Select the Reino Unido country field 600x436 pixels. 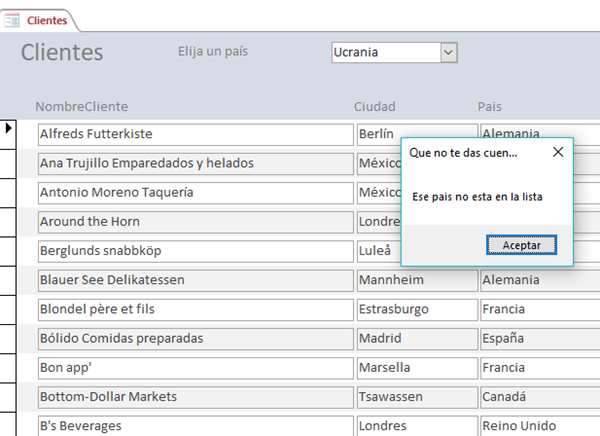tap(540, 426)
